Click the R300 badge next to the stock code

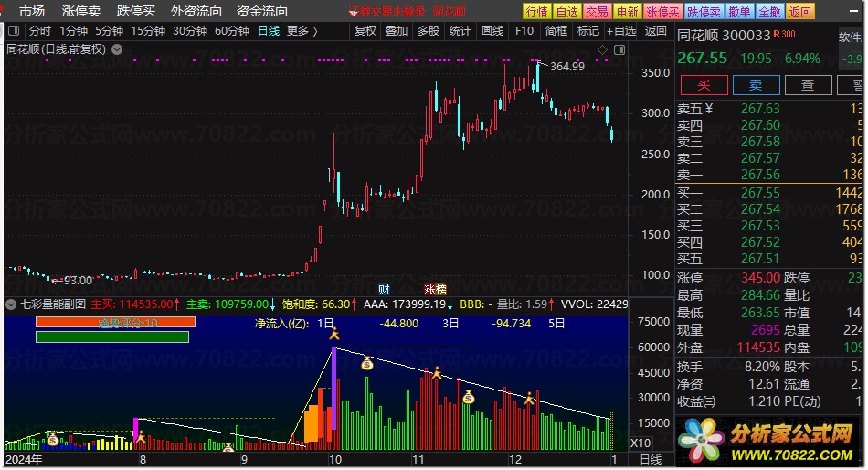point(784,35)
